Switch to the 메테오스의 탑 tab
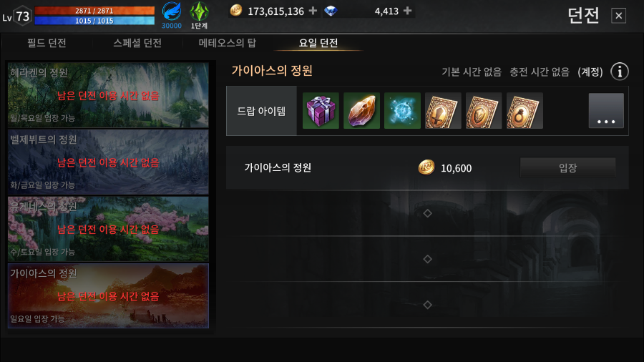Viewport: 644px width, 362px height. tap(228, 43)
